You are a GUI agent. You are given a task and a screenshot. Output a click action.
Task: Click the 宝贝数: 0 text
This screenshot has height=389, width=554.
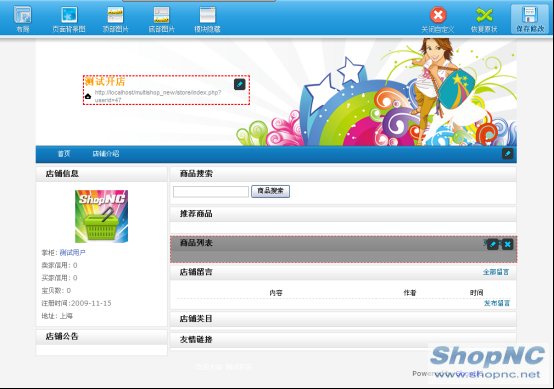(56, 291)
